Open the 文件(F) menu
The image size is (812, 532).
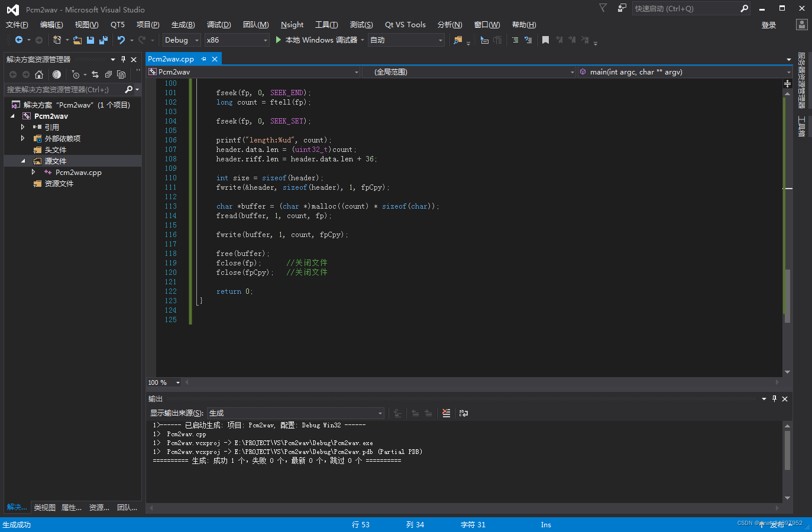point(17,25)
